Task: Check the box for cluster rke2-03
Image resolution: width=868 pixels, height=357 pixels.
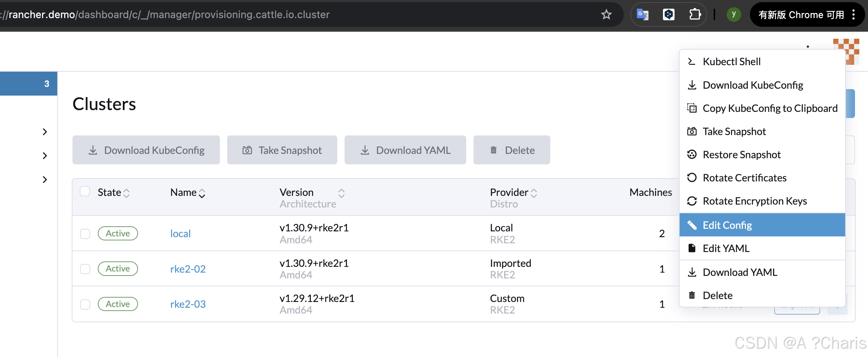Action: point(85,304)
